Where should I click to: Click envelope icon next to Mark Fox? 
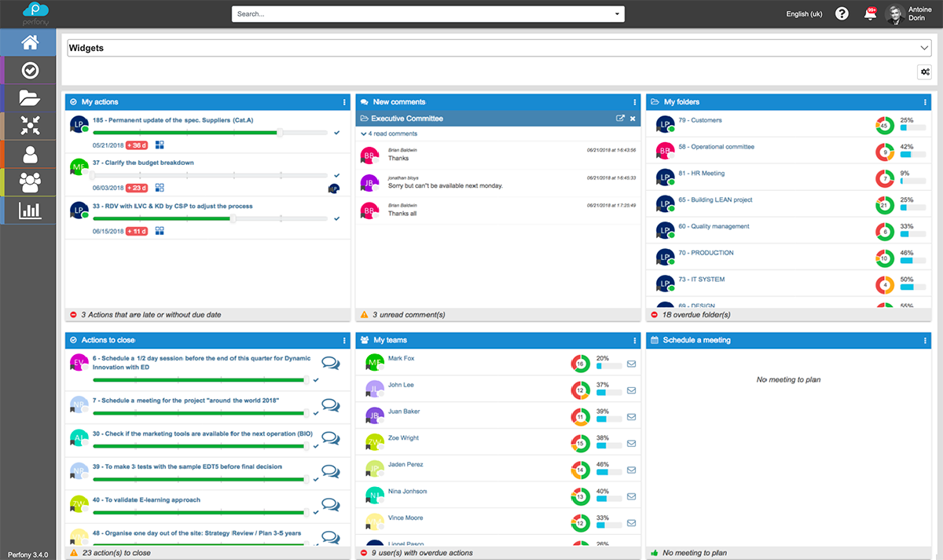point(631,364)
